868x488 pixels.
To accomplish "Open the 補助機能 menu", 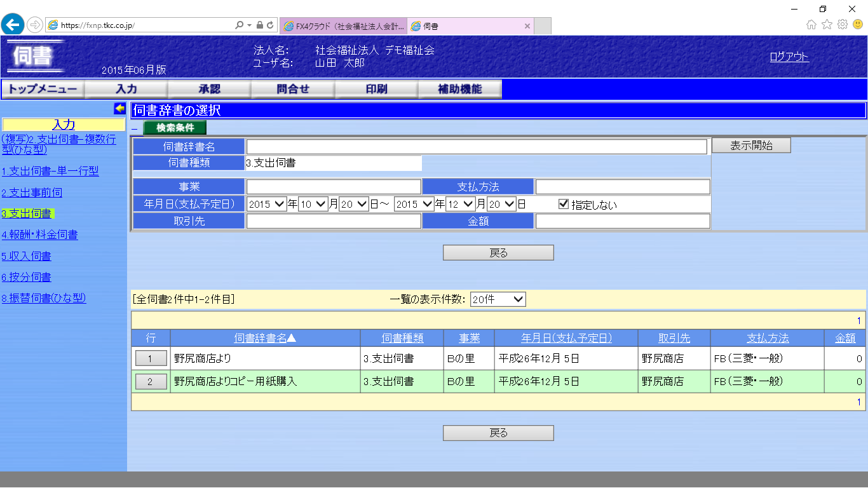I will click(x=460, y=89).
